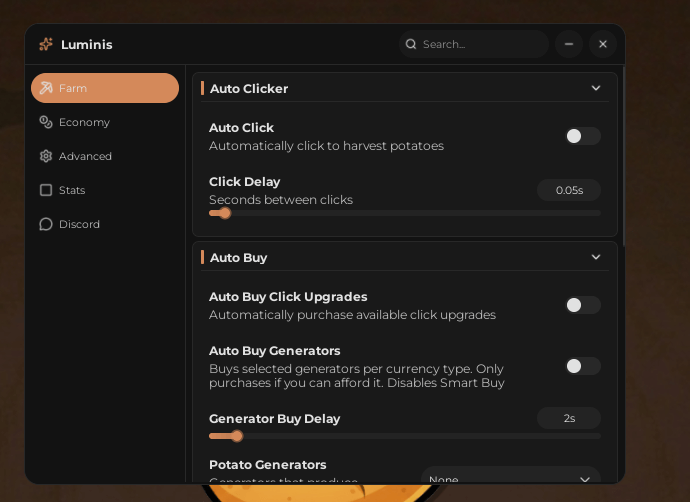The image size is (690, 502).
Task: Switch to the Economy tab
Action: [105, 122]
